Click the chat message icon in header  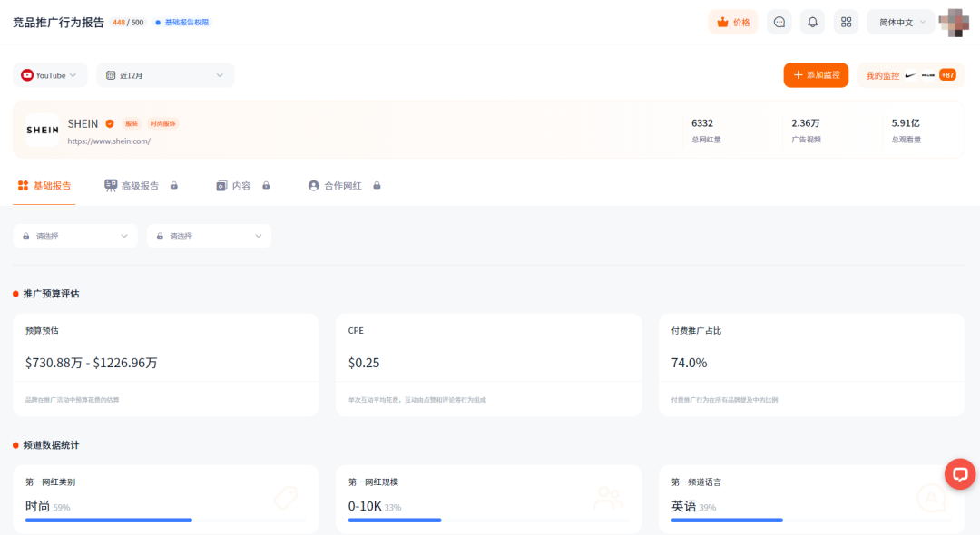(779, 22)
